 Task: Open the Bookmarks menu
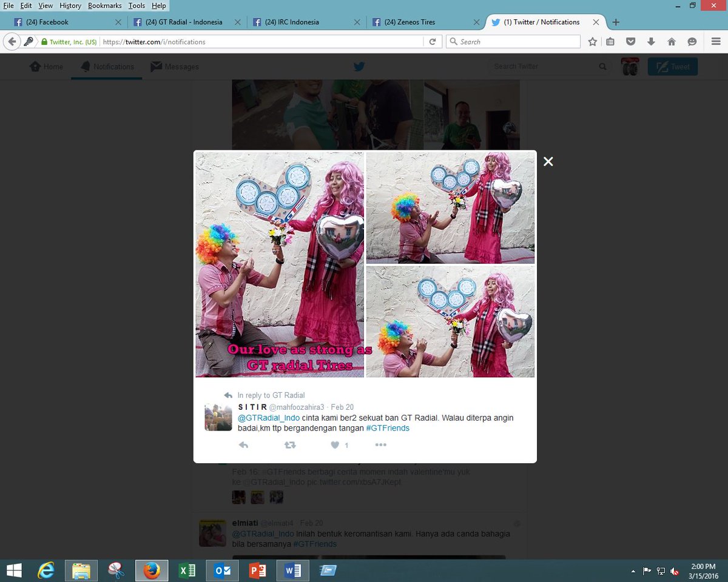105,5
